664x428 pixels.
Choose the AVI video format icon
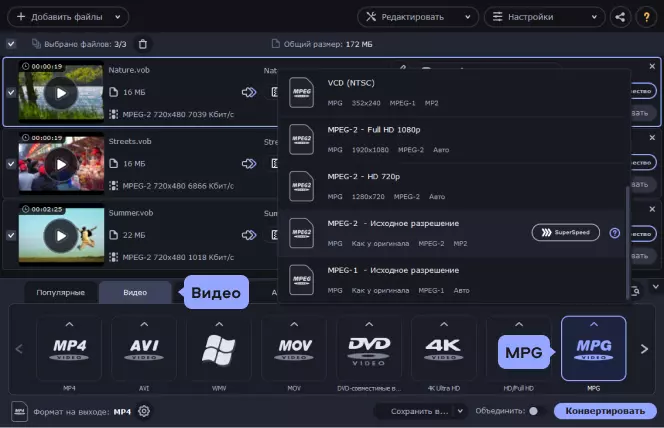click(144, 351)
